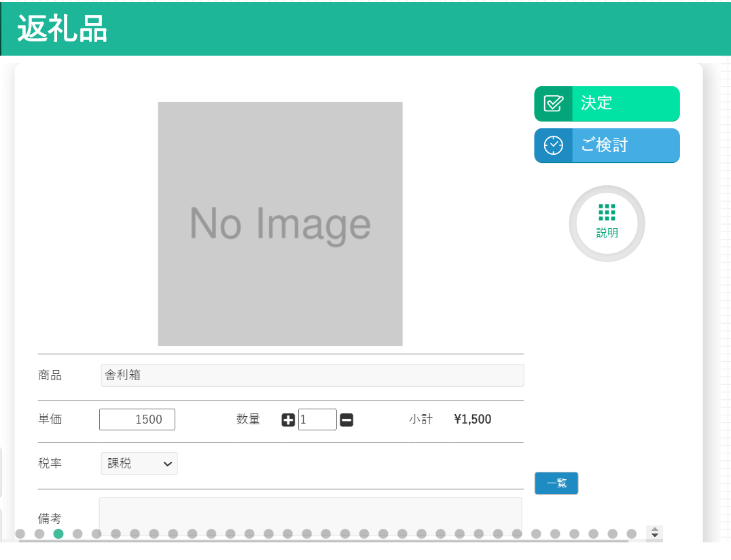Screen dimensions: 731x560
Task: Click the checkmark icon on 決定 button
Action: 554,104
